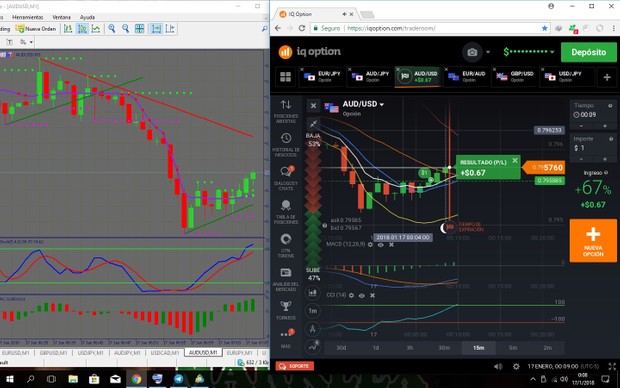This screenshot has width=620, height=388.
Task: Switch MetaTrader chart to bar chart
Action: tap(68, 28)
